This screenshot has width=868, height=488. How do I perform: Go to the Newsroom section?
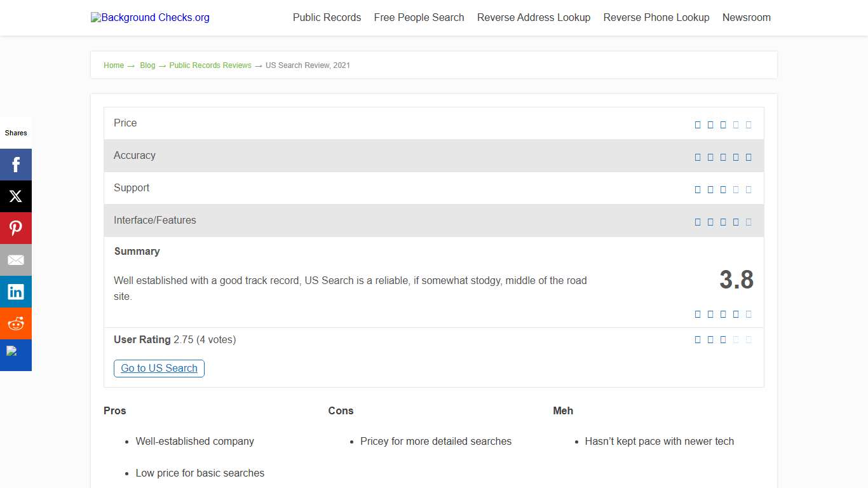747,17
